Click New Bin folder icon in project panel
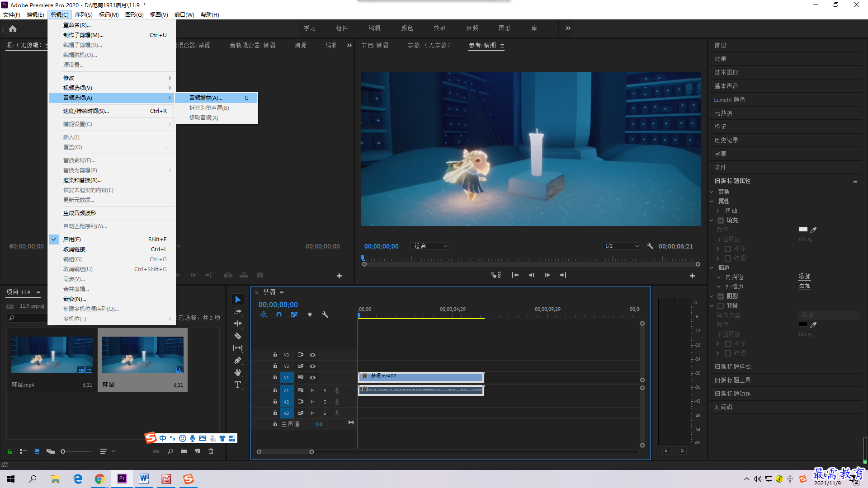This screenshot has height=488, width=868. tap(184, 451)
